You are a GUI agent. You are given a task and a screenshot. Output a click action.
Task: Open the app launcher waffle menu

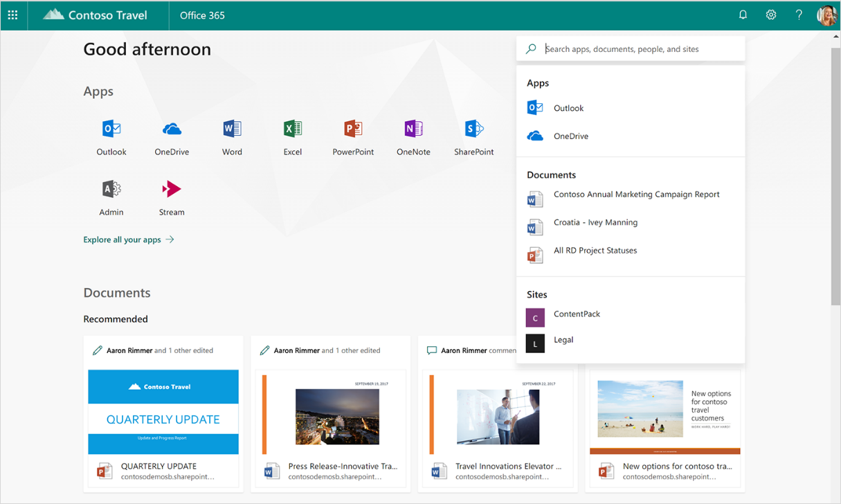tap(12, 15)
